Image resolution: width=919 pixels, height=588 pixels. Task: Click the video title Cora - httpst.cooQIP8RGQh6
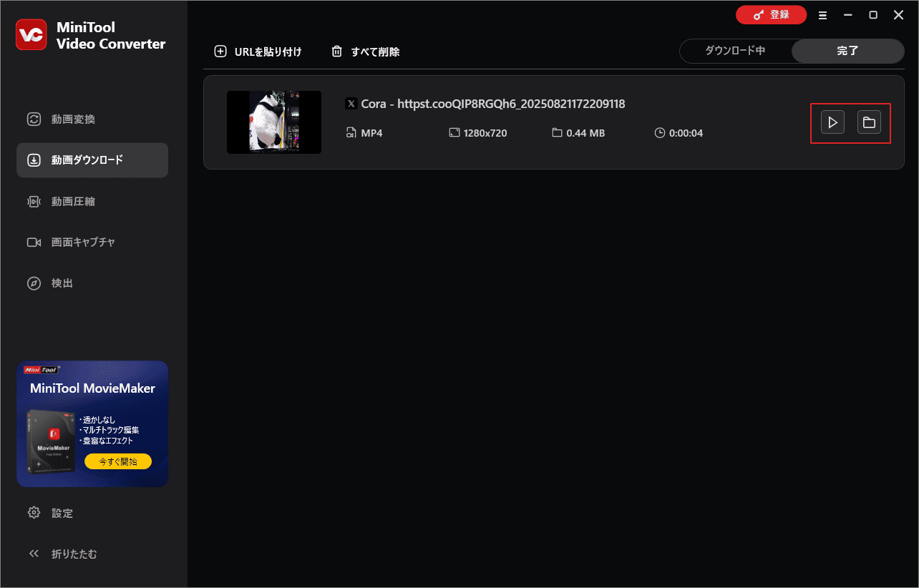click(x=493, y=104)
